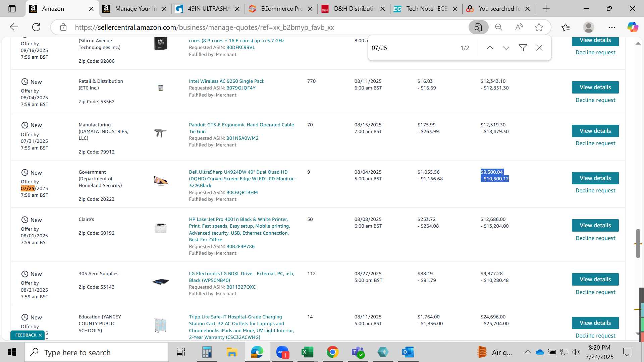Open Intel Wireless AC 9260 Single Pack link

226,81
